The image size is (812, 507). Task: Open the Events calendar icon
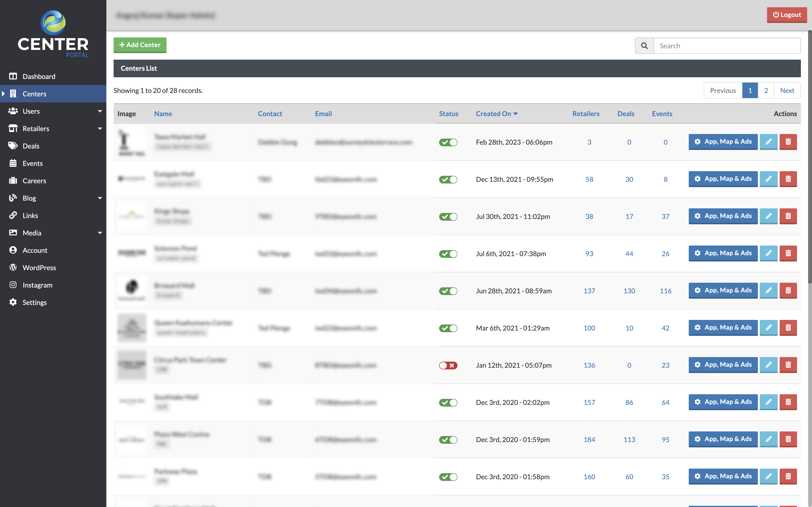point(13,163)
